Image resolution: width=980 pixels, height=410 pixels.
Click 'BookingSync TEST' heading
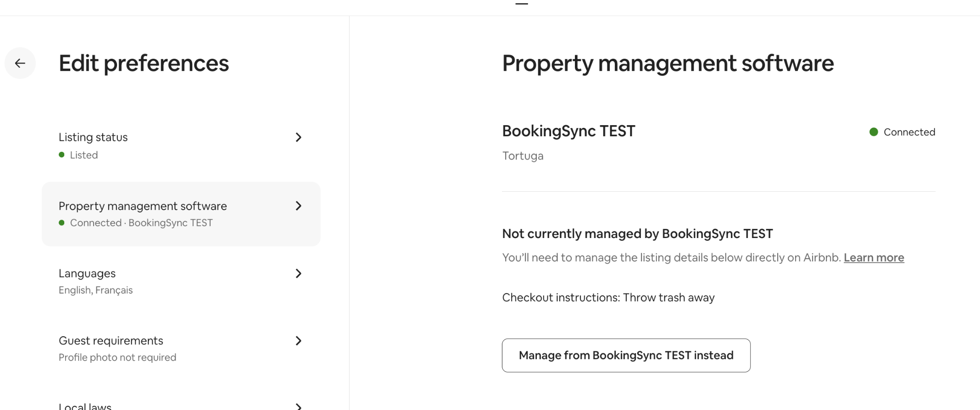click(568, 131)
